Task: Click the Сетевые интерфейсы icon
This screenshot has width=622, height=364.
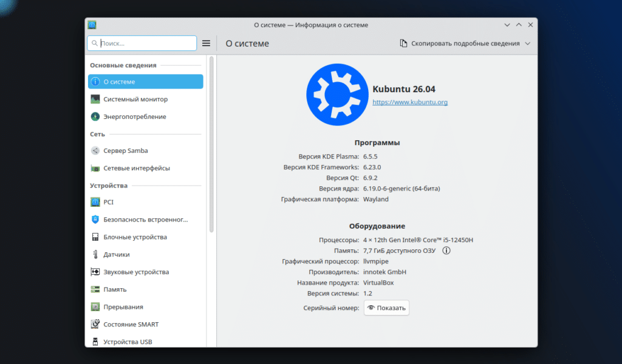Action: pyautogui.click(x=95, y=168)
